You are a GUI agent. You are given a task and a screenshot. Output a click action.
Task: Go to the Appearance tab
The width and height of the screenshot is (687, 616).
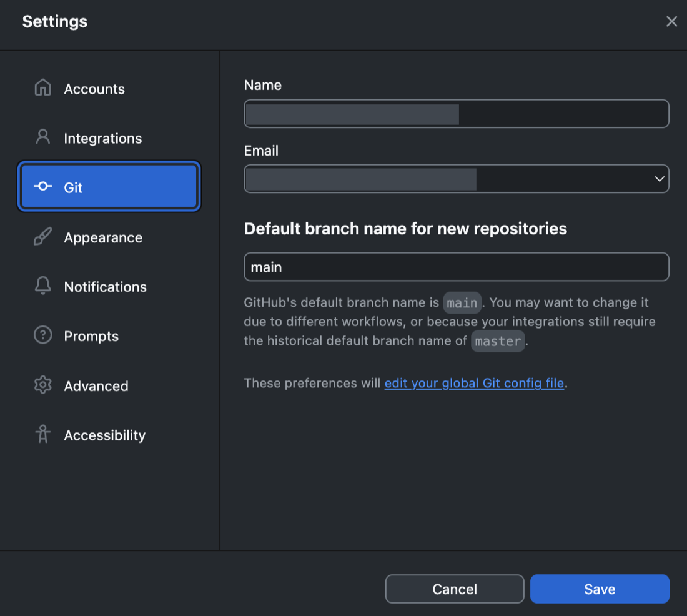tap(109, 237)
